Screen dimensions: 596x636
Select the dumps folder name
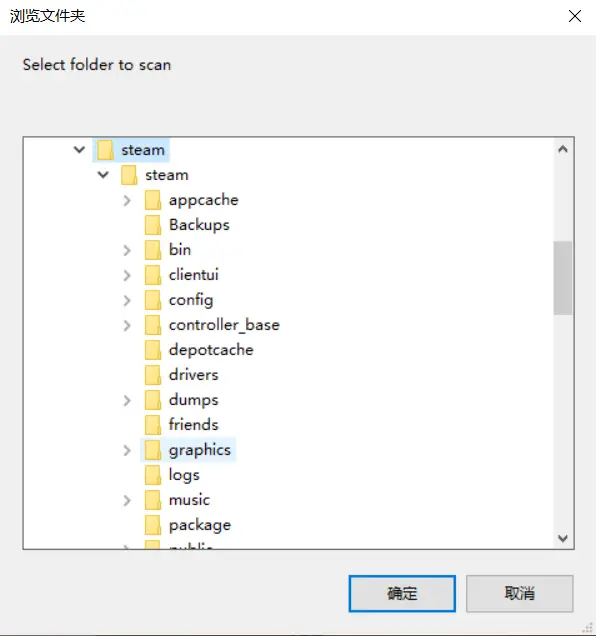pyautogui.click(x=194, y=400)
